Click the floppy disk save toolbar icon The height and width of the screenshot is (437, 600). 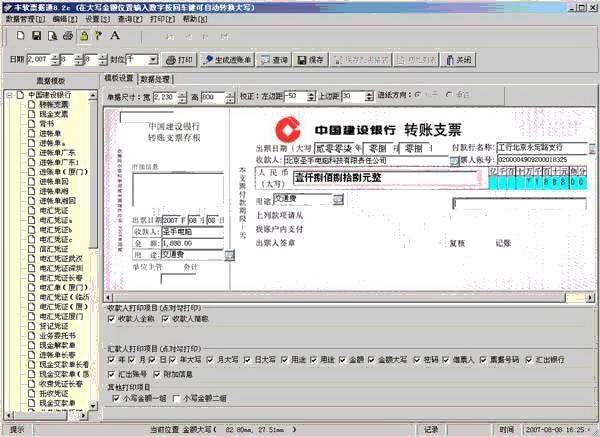click(x=36, y=36)
